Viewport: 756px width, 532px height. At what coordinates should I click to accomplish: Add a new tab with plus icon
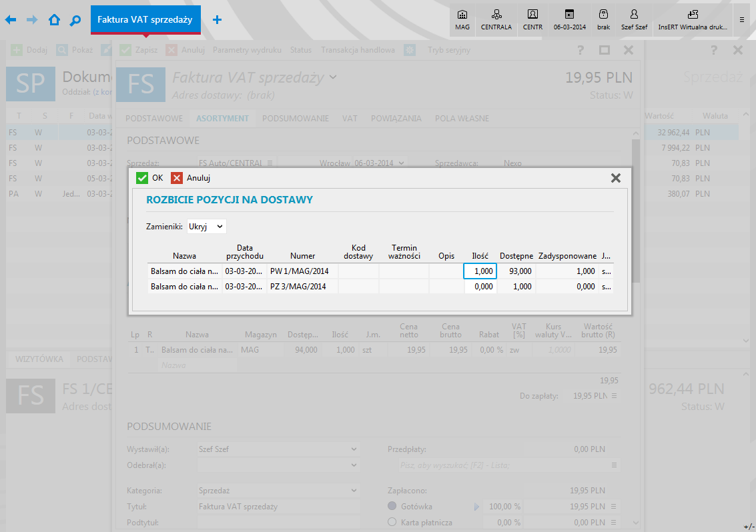[x=217, y=20]
